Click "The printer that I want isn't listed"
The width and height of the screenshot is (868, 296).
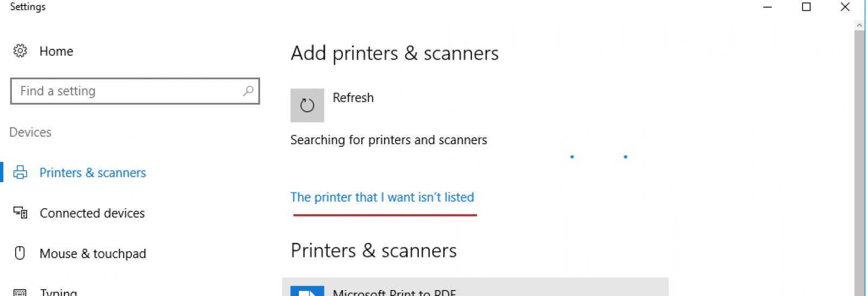coord(382,197)
